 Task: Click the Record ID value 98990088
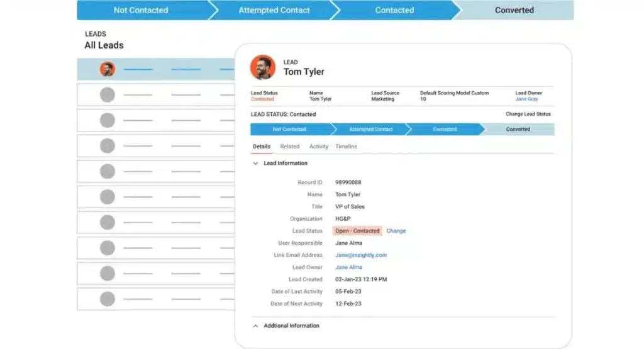click(348, 182)
